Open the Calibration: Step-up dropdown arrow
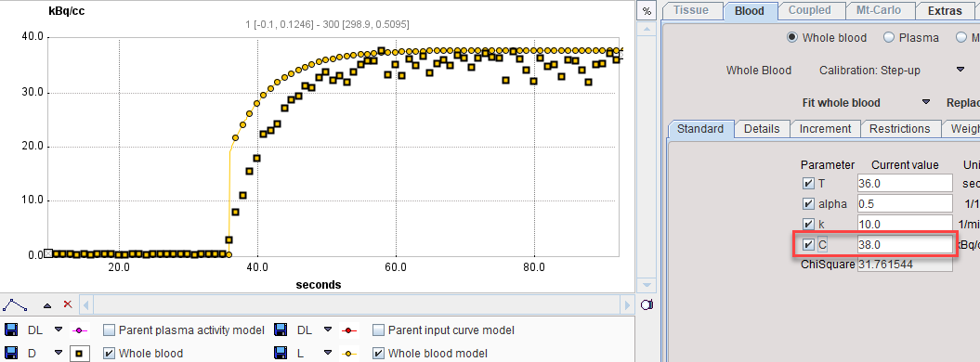The width and height of the screenshot is (980, 362). [960, 70]
